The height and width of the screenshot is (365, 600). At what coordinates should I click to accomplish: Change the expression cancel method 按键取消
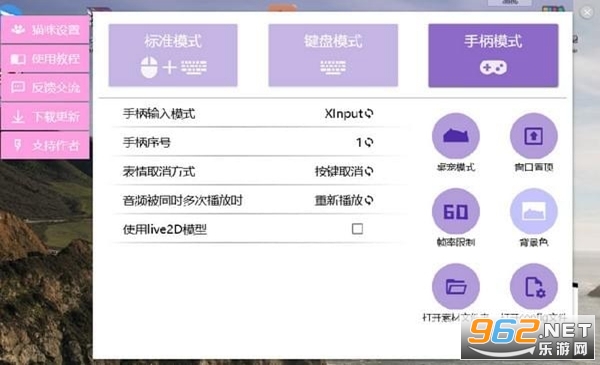(x=344, y=171)
